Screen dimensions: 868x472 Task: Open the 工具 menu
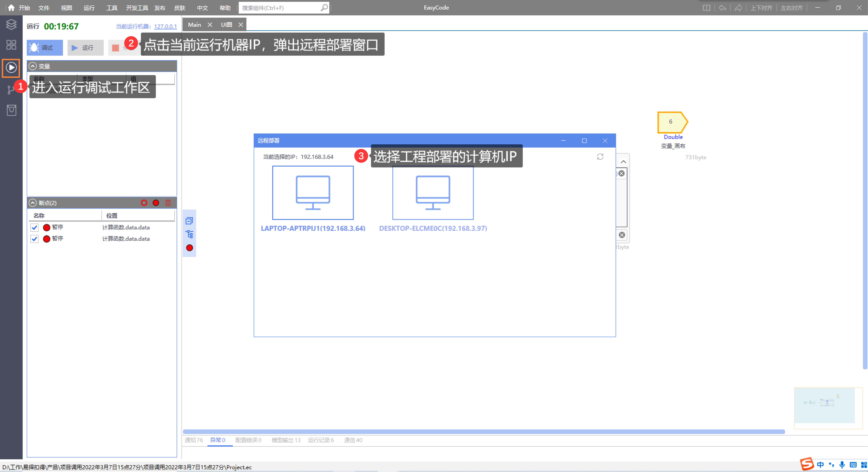(112, 8)
